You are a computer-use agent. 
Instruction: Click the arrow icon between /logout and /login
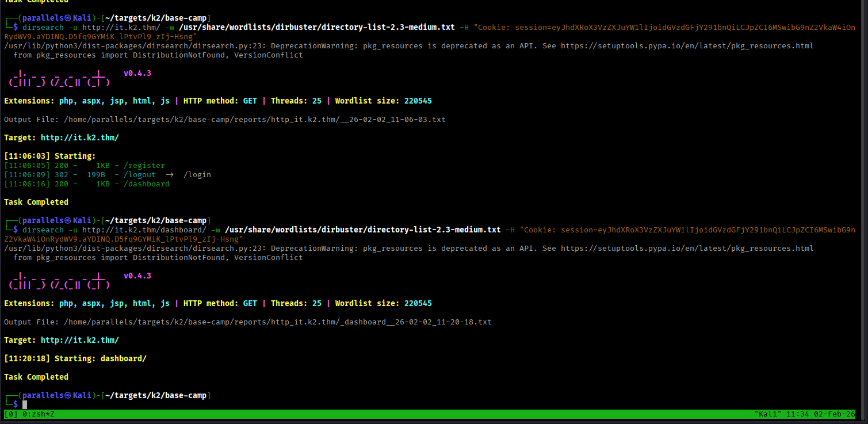click(x=170, y=174)
